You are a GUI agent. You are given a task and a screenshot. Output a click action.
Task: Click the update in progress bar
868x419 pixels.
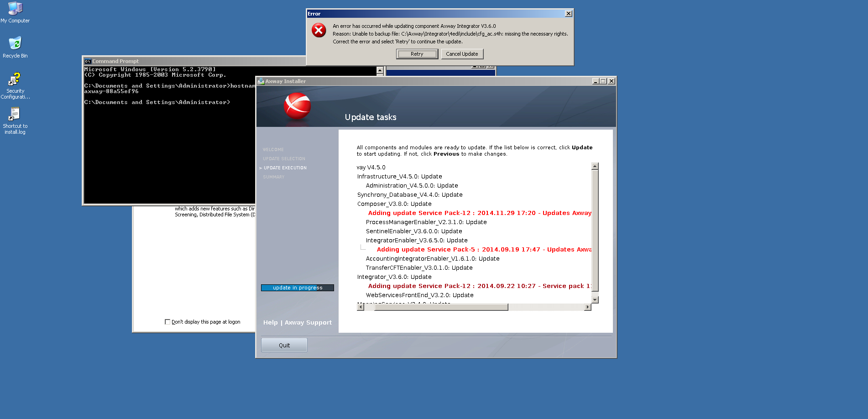[x=297, y=288]
